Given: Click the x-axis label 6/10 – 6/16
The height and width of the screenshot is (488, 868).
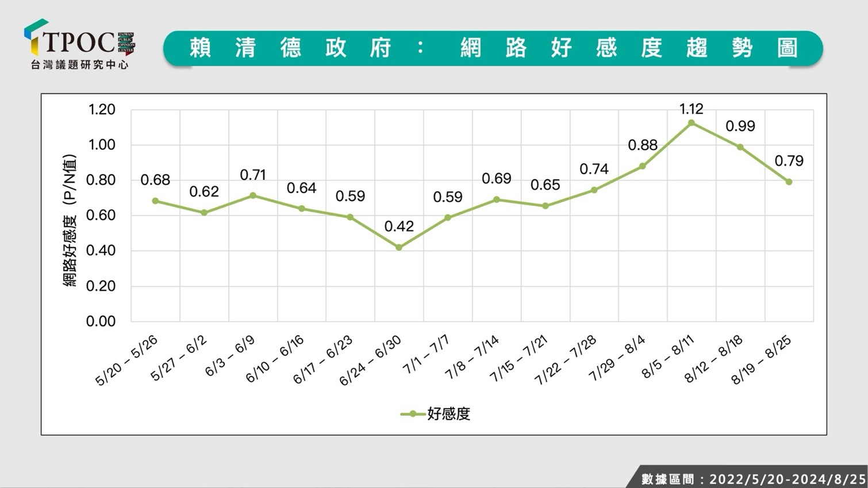Looking at the screenshot, I should point(275,359).
